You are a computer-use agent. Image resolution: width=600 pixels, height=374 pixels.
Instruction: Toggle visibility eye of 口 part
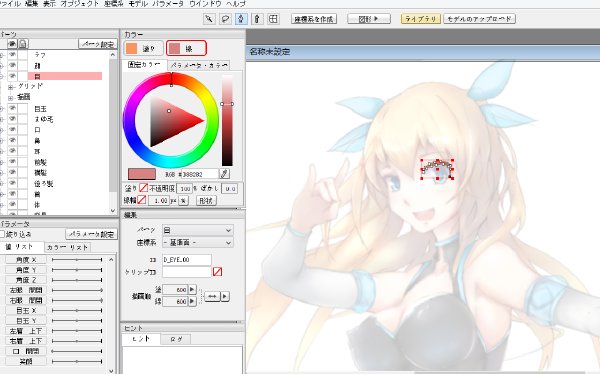12,130
